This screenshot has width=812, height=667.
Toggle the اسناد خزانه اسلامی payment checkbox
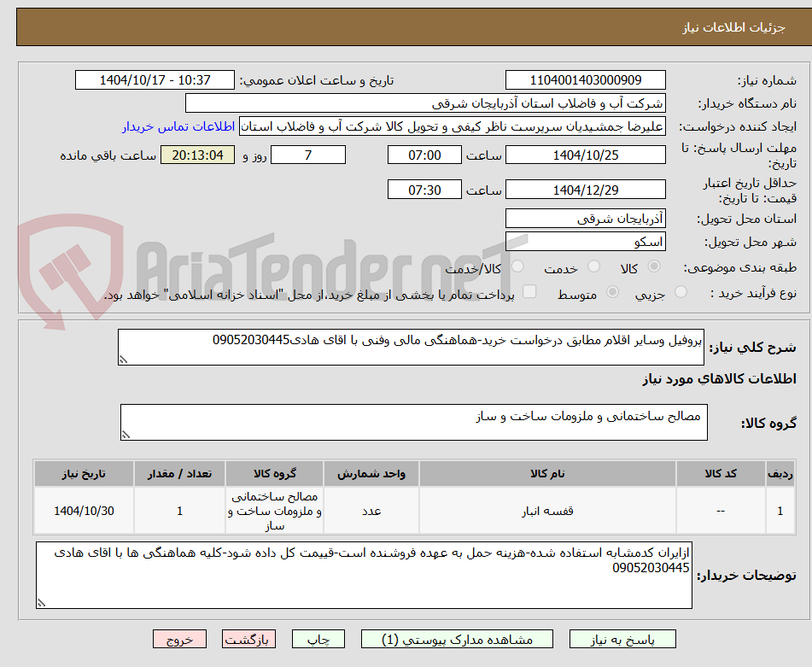(x=529, y=291)
